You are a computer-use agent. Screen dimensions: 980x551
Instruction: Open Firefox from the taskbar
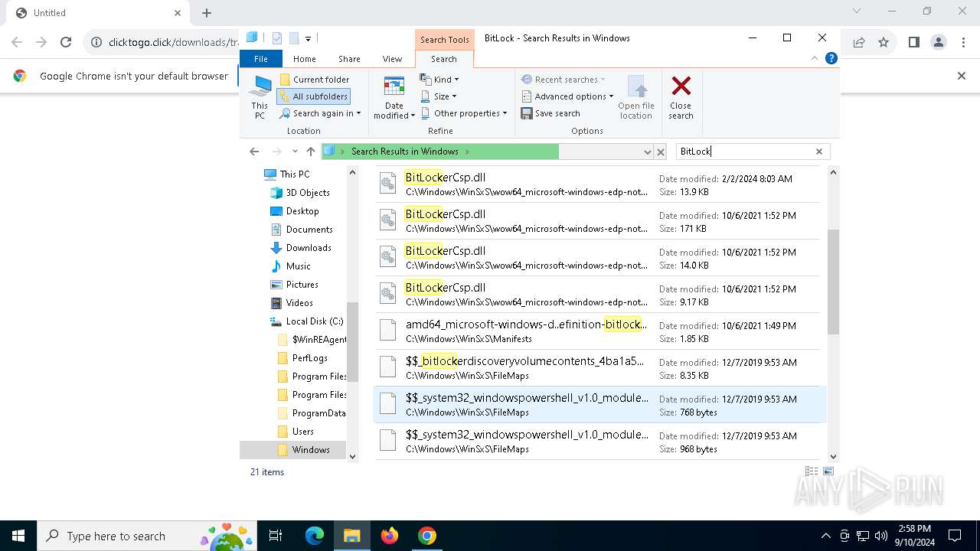tap(390, 536)
